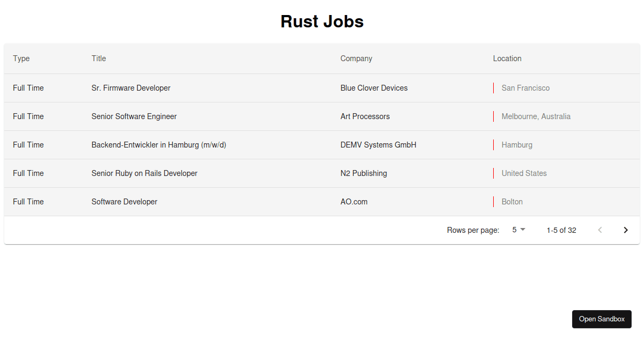Click the Location column header

(x=507, y=58)
